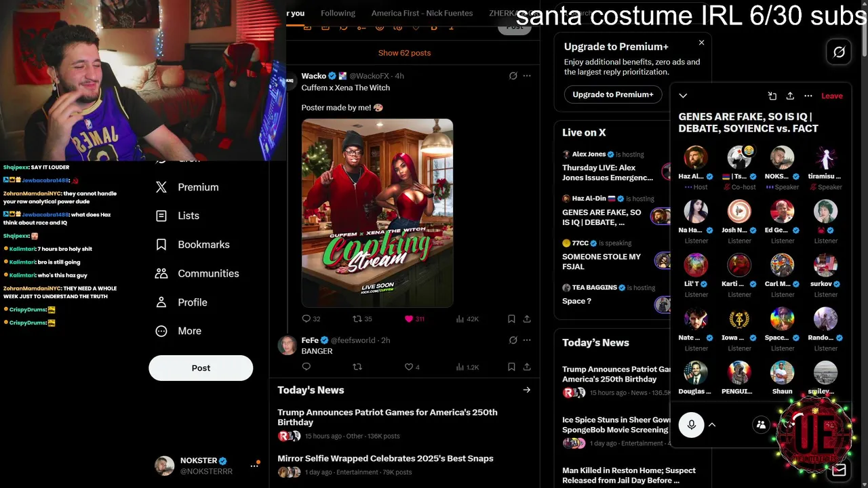Toggle the Space microphone

tap(692, 425)
